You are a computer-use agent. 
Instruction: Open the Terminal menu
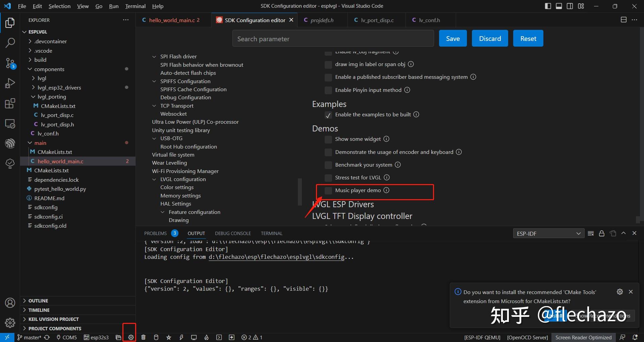point(135,6)
